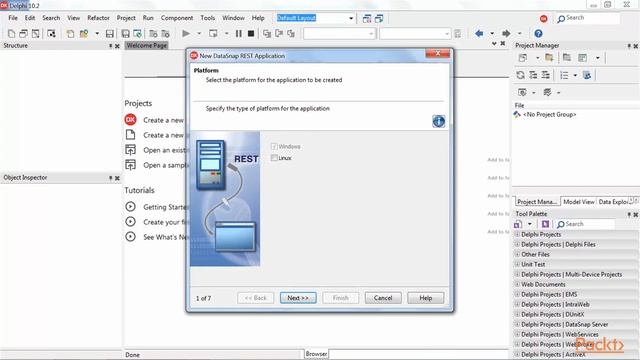Screen dimensions: 640x360
Task: Click the Tool Palette category icon
Action: [x=518, y=224]
